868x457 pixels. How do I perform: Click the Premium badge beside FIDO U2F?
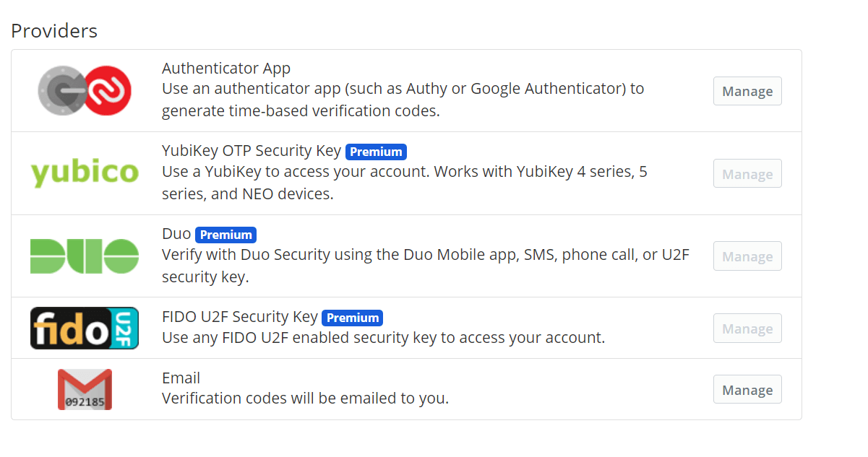(352, 318)
